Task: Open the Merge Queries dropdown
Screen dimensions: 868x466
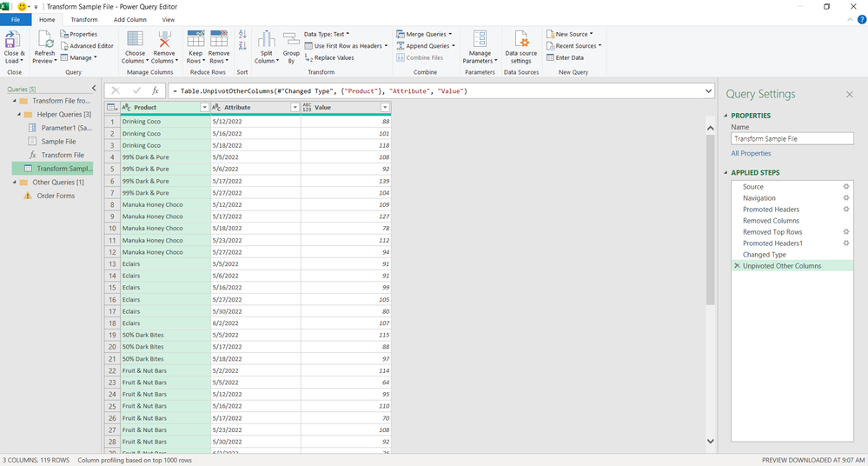Action: point(425,35)
